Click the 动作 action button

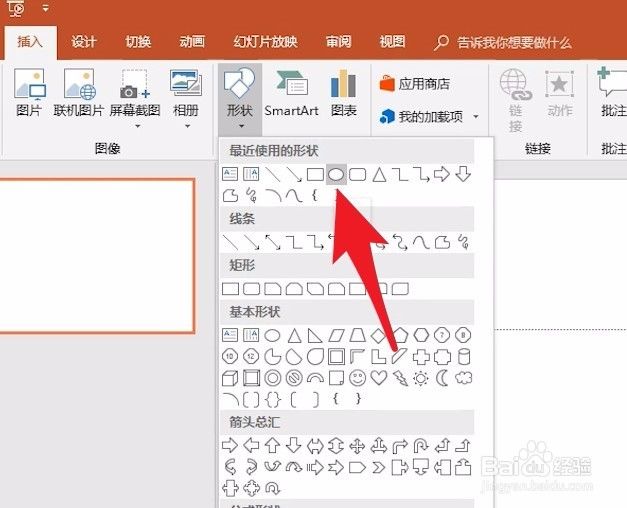coord(559,93)
